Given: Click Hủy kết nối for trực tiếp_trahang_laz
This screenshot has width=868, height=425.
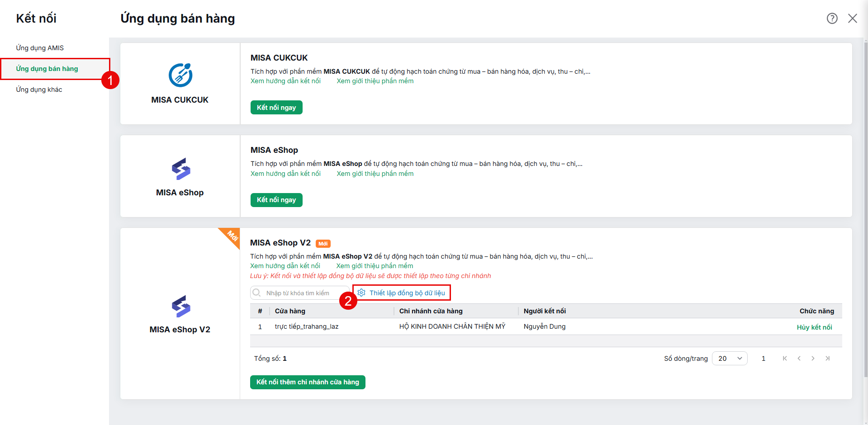Looking at the screenshot, I should point(814,327).
